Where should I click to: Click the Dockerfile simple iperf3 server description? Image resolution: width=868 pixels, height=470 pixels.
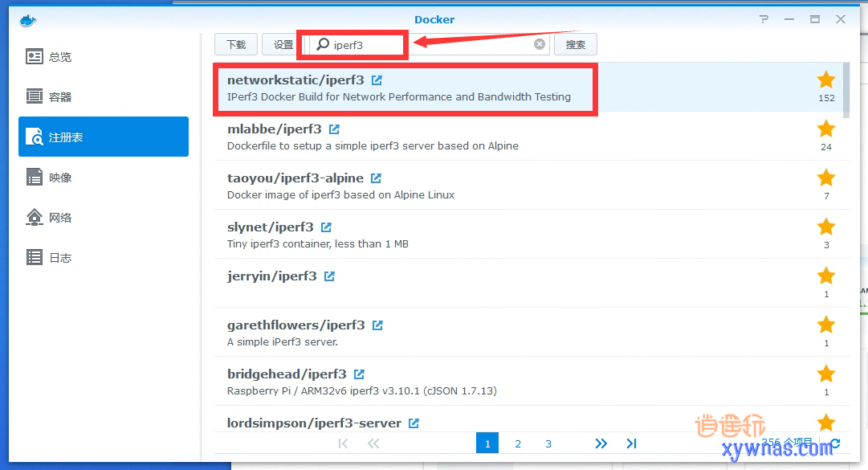click(373, 146)
